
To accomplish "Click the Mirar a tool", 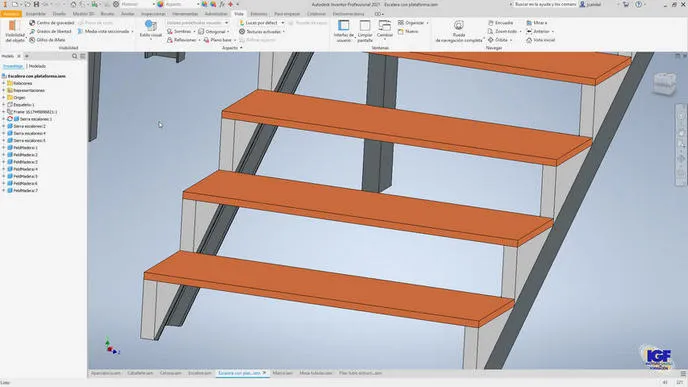I will click(x=537, y=23).
